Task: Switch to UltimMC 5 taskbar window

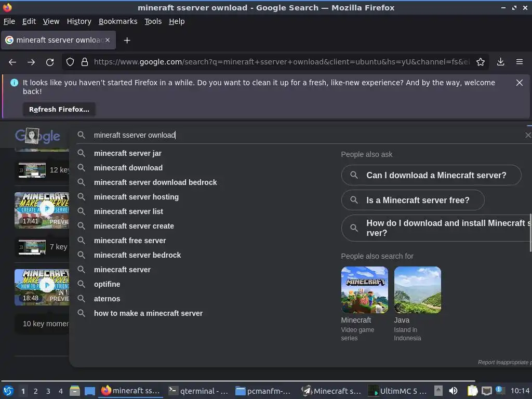Action: (398, 391)
